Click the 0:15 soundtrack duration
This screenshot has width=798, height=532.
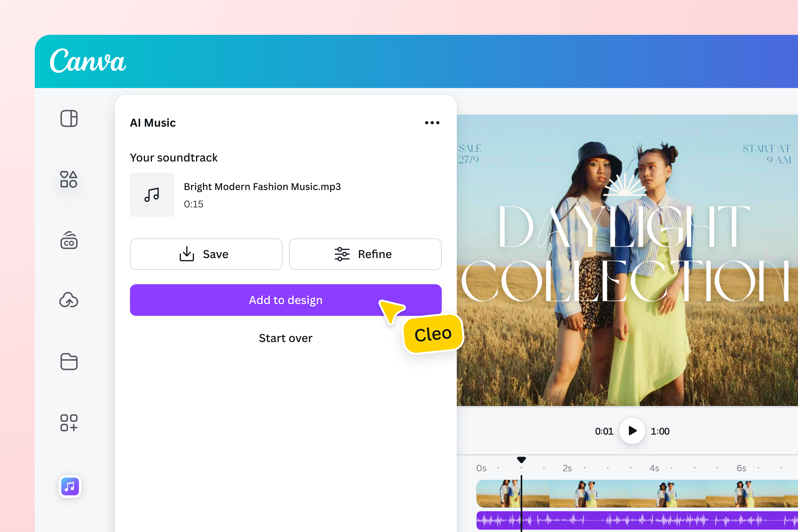coord(193,204)
